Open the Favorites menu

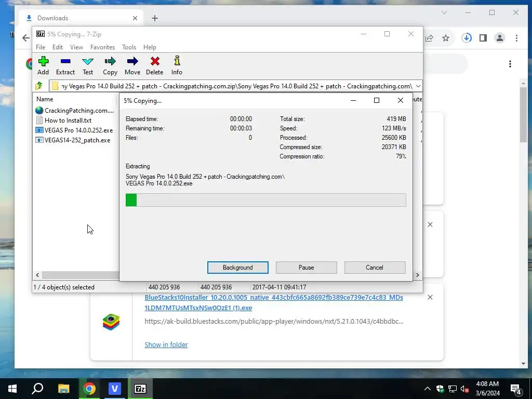pos(102,47)
